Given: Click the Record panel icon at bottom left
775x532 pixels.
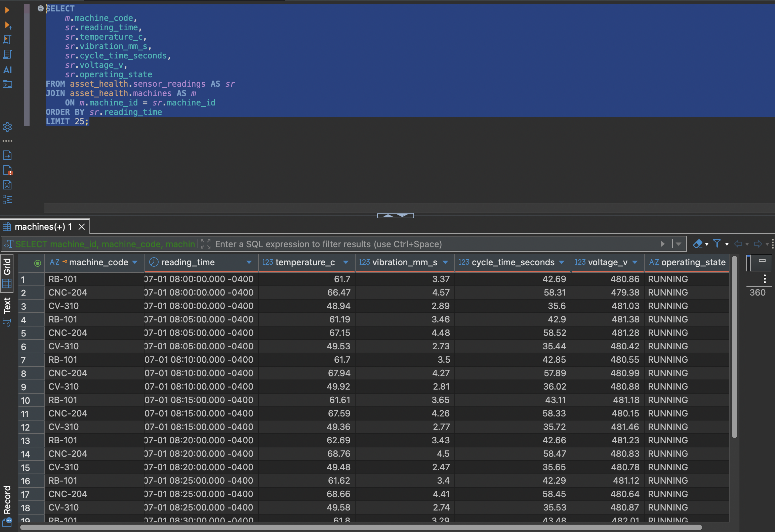Looking at the screenshot, I should click(7, 522).
